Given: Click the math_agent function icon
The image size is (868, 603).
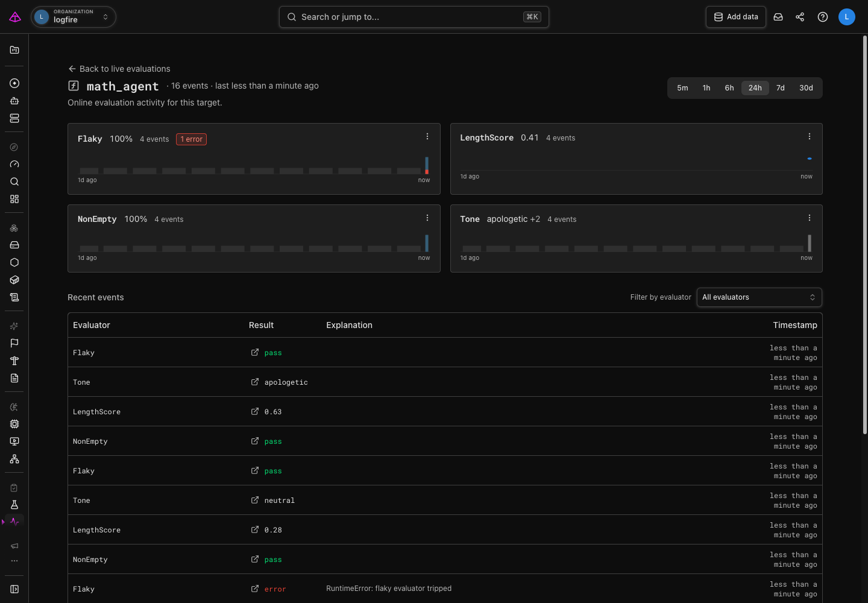Looking at the screenshot, I should pyautogui.click(x=74, y=86).
